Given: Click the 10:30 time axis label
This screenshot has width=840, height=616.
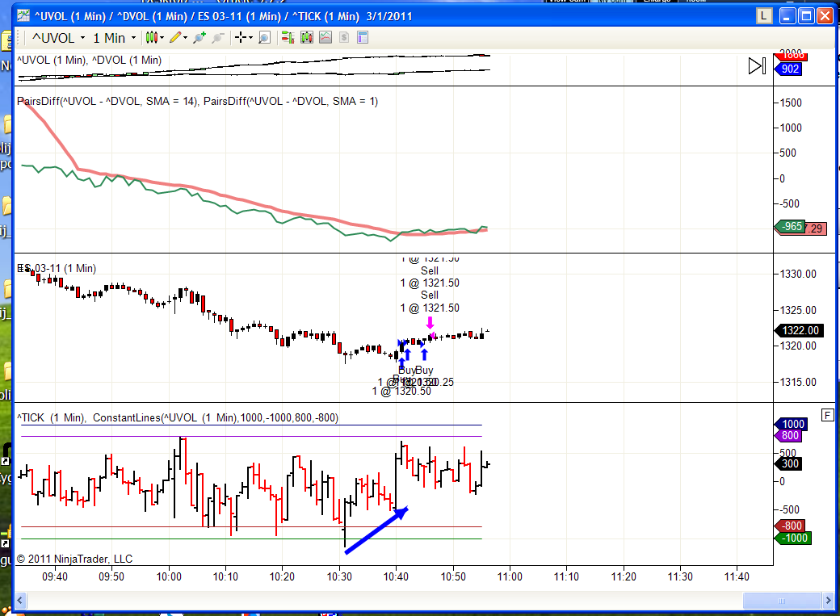Looking at the screenshot, I should pyautogui.click(x=340, y=577).
